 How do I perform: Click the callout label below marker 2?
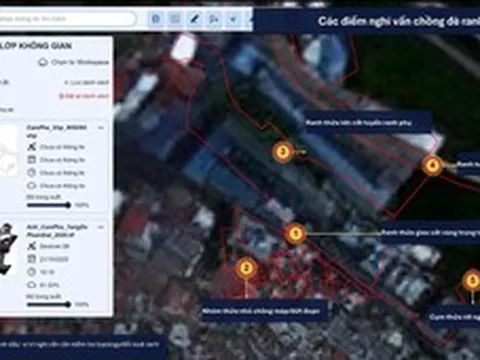tap(264, 311)
